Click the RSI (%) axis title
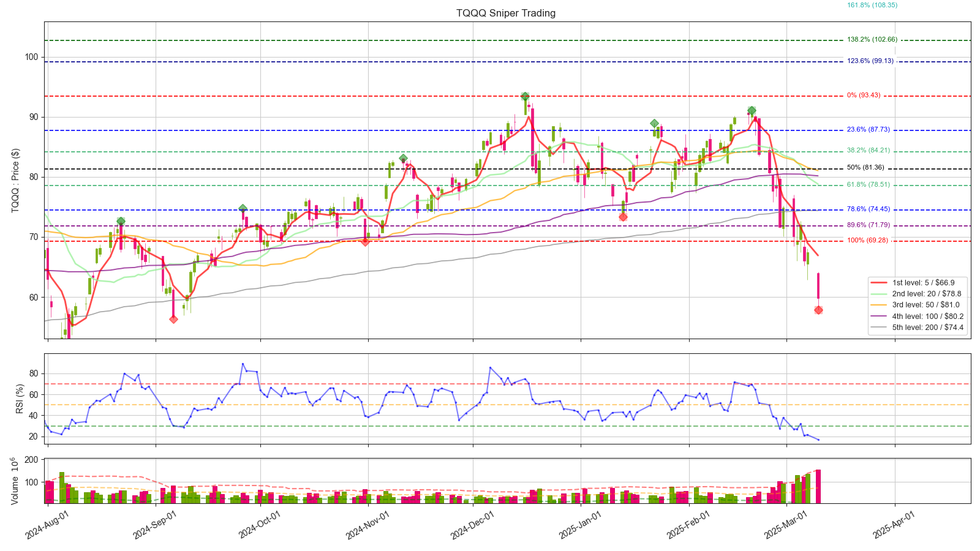The image size is (980, 551). coord(20,399)
